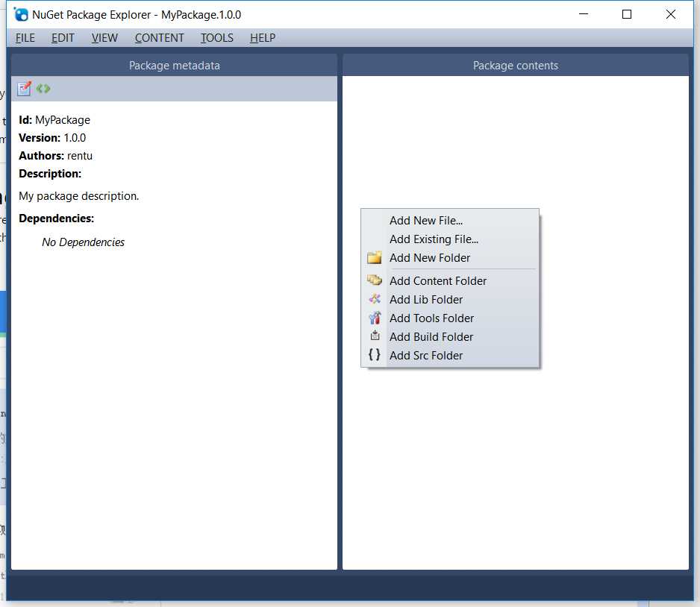Select Add Content Folder menu entry
700x607 pixels.
click(450, 281)
